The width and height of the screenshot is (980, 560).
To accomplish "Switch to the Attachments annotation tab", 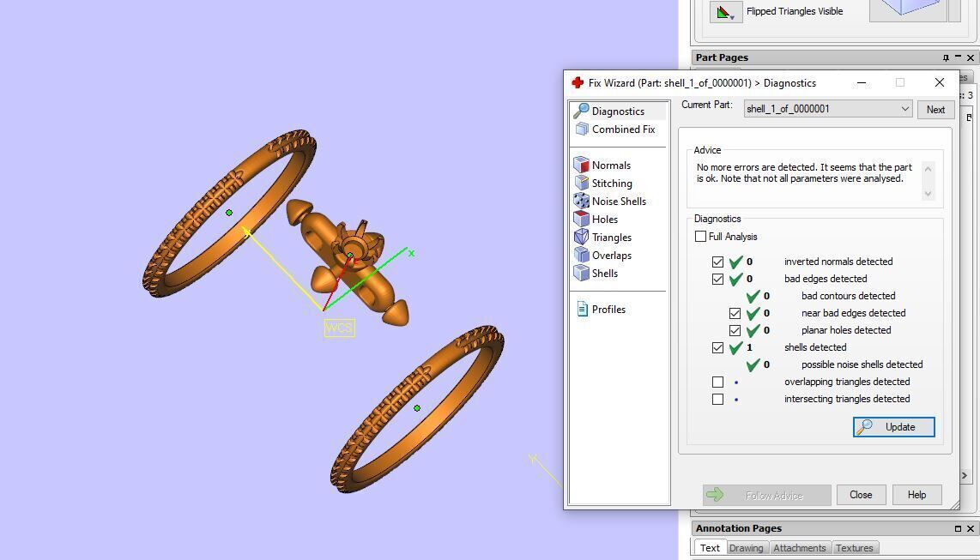I will [x=800, y=547].
